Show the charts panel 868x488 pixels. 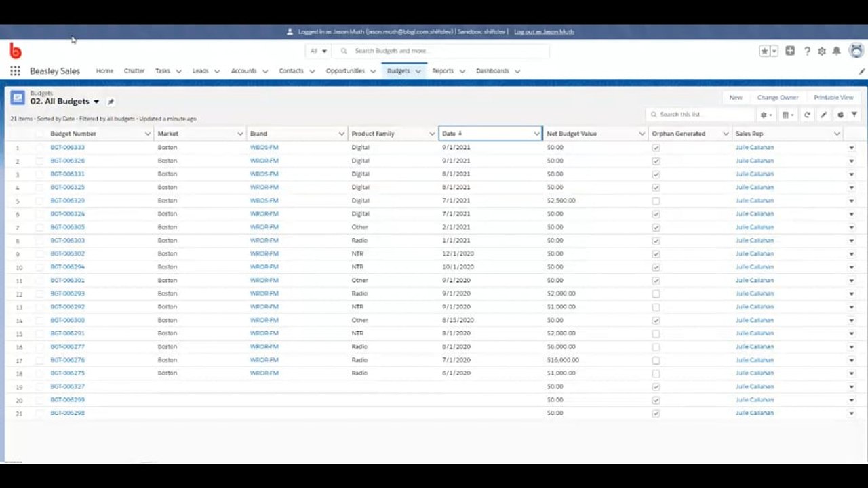pos(841,115)
